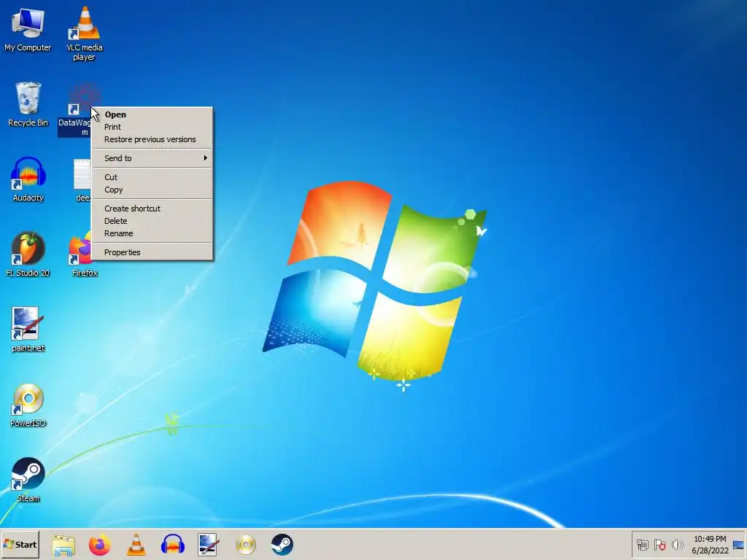This screenshot has width=747, height=560.
Task: Click the Show desktop tray icon
Action: [x=738, y=545]
